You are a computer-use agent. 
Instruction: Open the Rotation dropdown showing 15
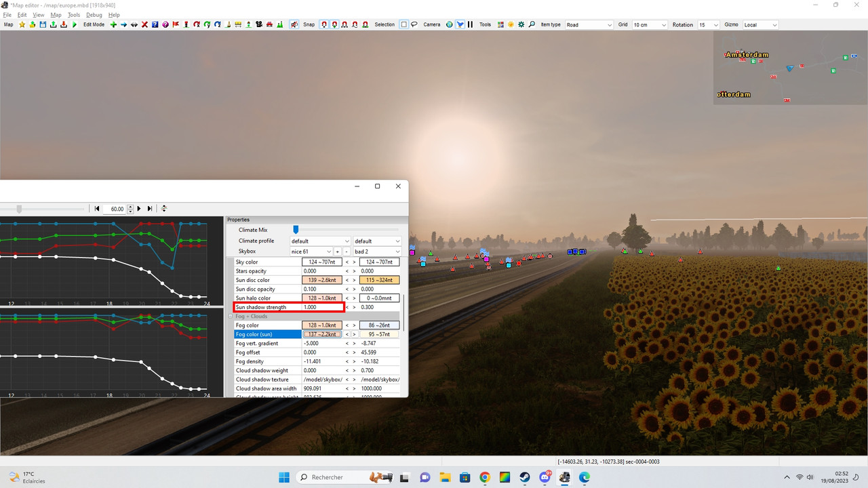tap(709, 24)
